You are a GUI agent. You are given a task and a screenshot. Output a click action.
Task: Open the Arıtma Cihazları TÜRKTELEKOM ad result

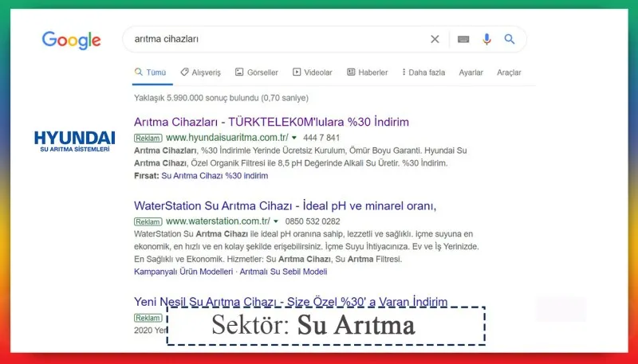point(271,122)
